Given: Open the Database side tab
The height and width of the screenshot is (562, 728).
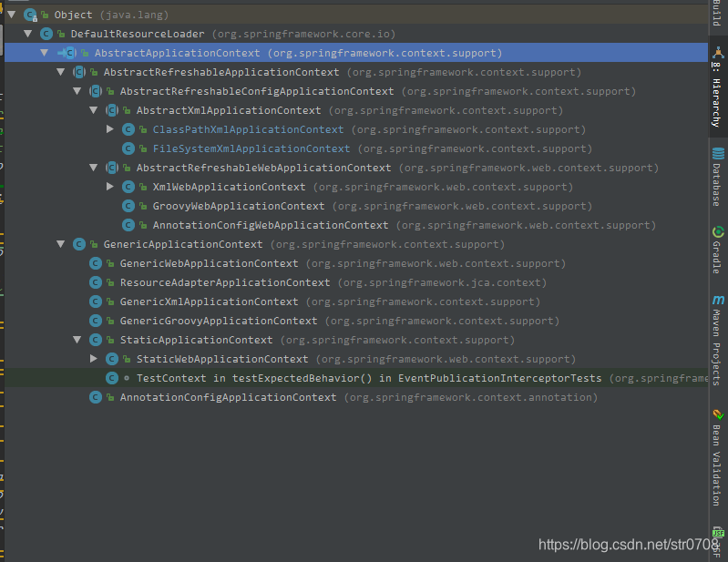Looking at the screenshot, I should (718, 178).
